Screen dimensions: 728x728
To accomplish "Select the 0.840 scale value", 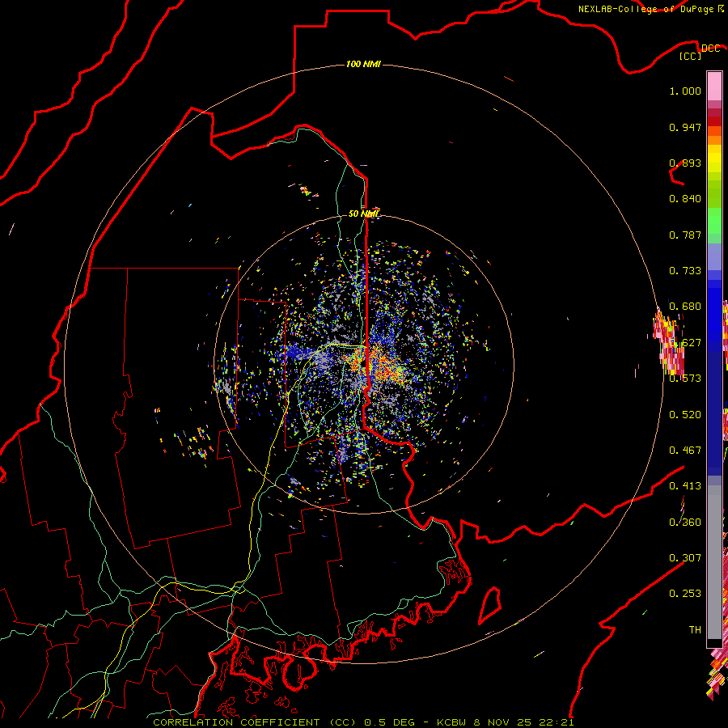I will pyautogui.click(x=685, y=199).
